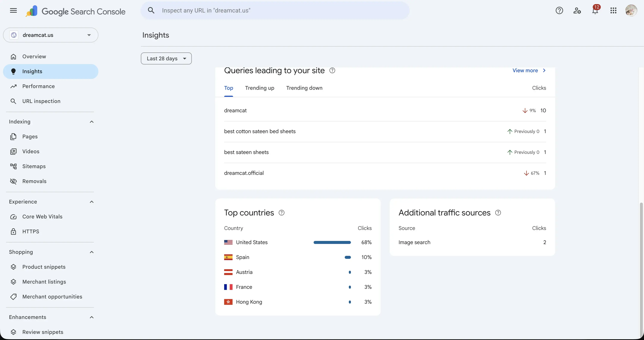
Task: Collapse the Enhancements section
Action: (x=91, y=317)
